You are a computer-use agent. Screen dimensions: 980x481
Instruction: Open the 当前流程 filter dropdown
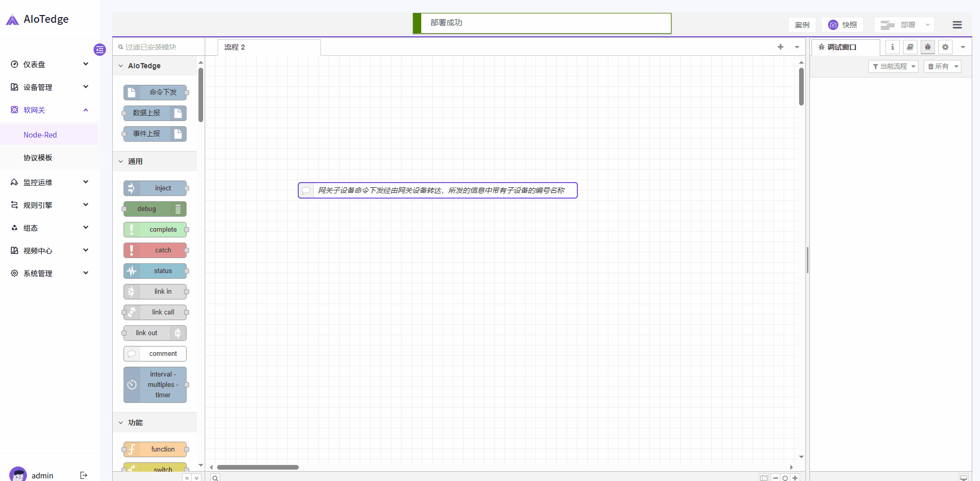[893, 67]
